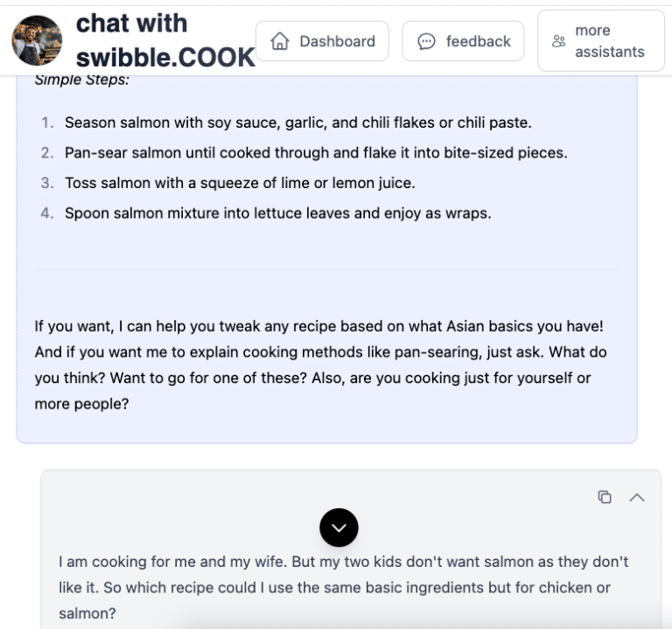
Task: Select the "Spoon salmon mixture into lettuce" step
Action: [277, 213]
